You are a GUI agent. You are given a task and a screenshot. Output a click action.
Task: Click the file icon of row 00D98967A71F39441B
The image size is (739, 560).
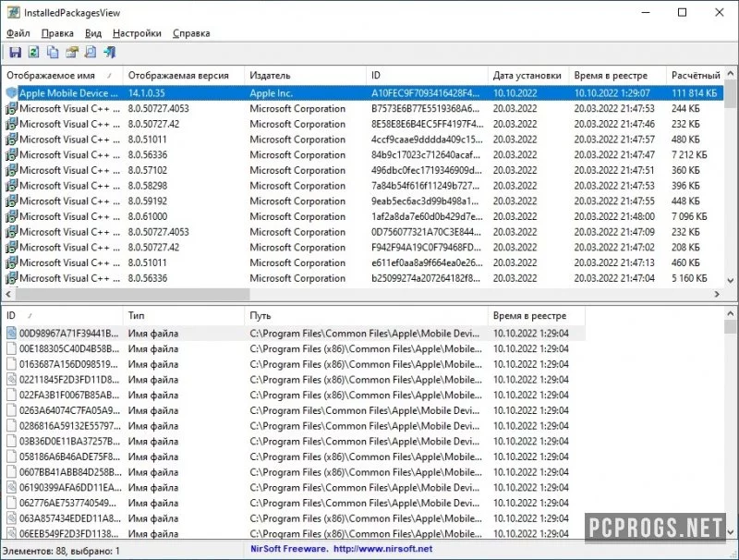coord(11,334)
